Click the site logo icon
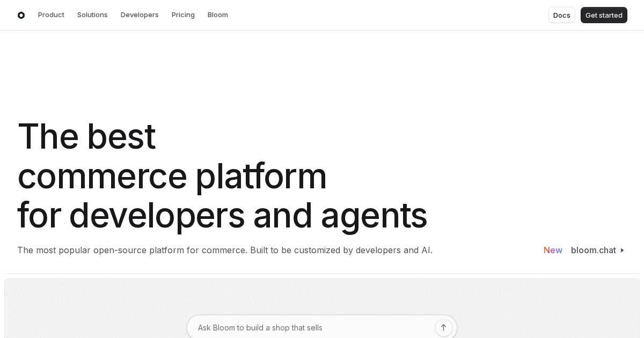Viewport: 644px width, 338px height. [x=21, y=15]
